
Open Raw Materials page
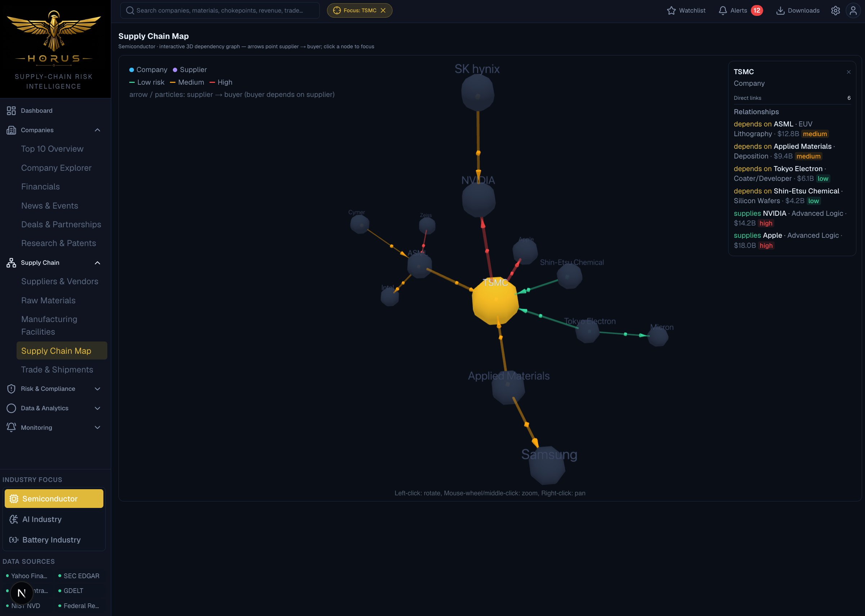(49, 301)
